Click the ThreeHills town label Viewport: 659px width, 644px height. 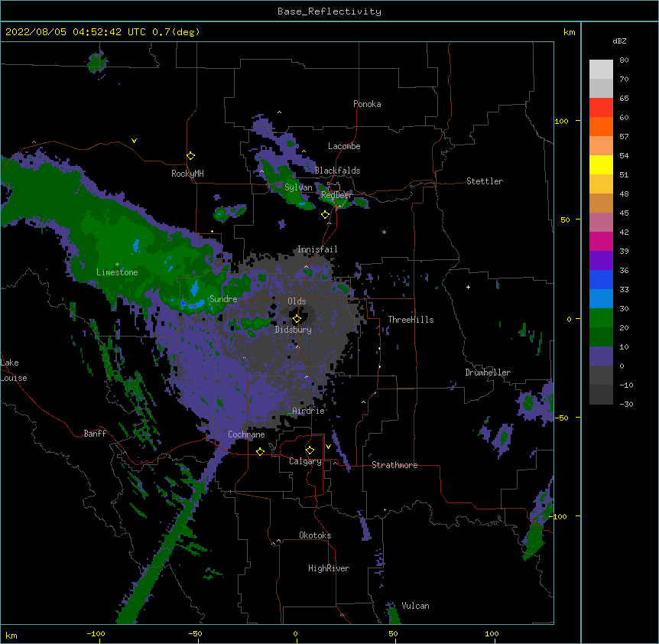click(411, 320)
